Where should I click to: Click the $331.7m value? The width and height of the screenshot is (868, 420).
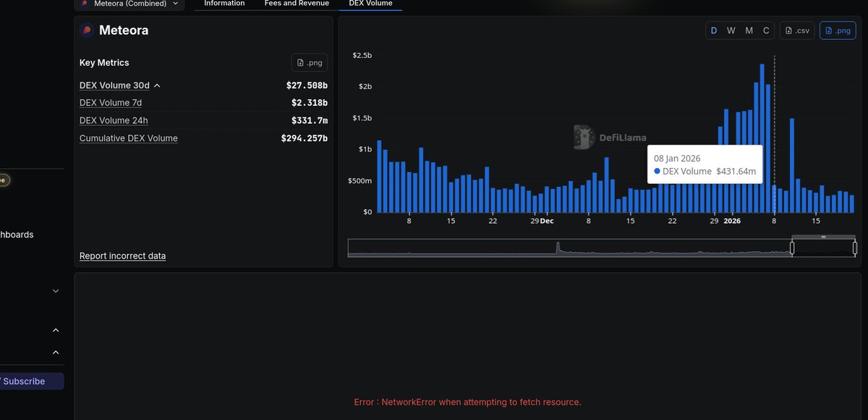coord(310,120)
